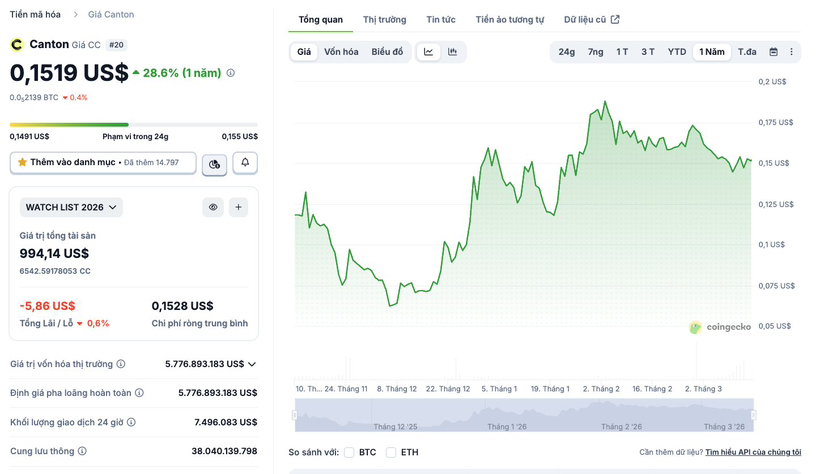Viewport: 828px width, 474px height.
Task: Enable BTC comparison checkbox
Action: click(349, 452)
